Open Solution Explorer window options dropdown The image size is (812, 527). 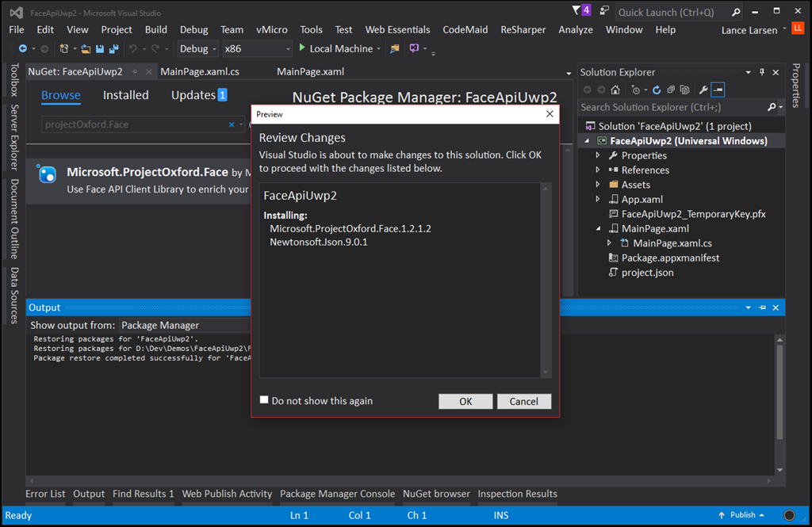tap(749, 72)
